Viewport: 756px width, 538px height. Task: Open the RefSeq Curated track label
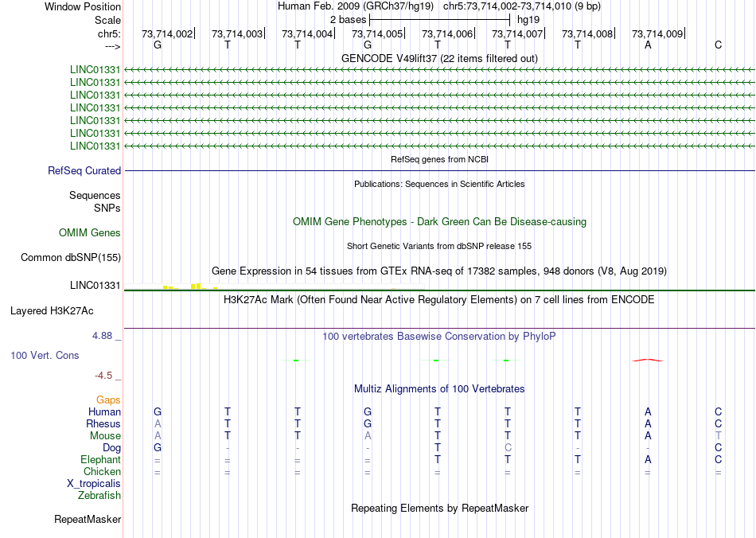(84, 170)
